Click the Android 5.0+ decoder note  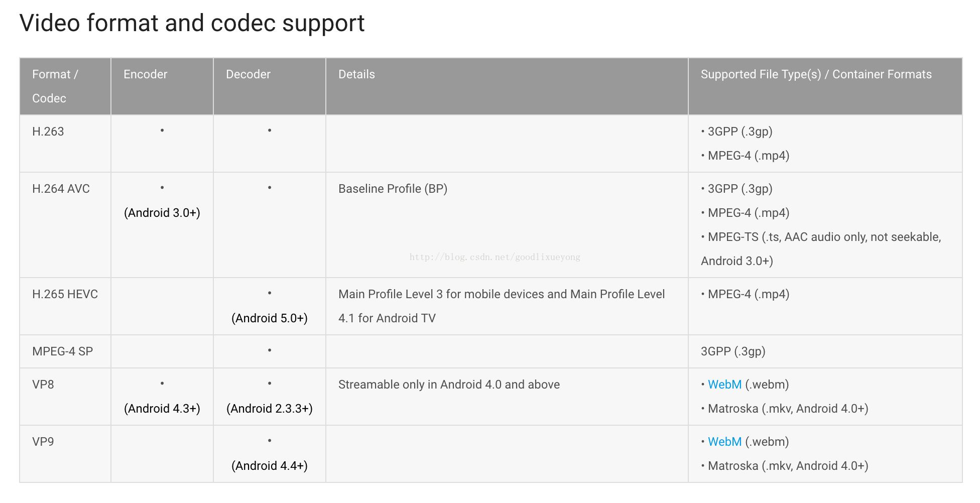[x=270, y=318]
